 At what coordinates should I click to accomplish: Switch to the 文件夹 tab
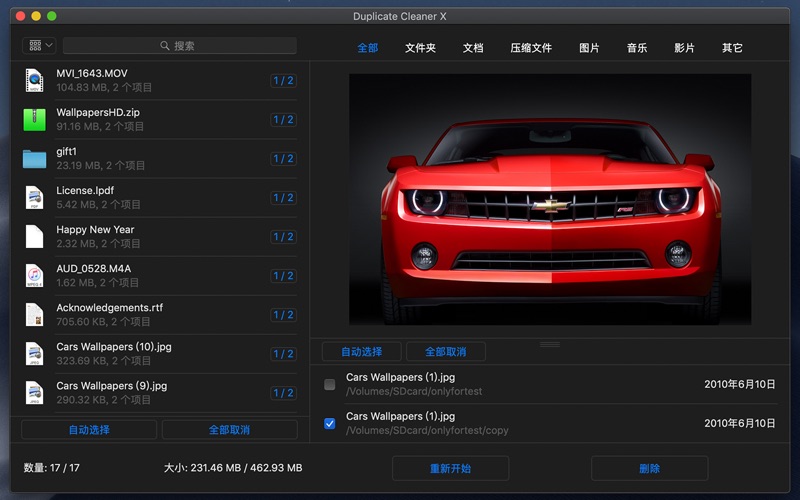[x=420, y=48]
